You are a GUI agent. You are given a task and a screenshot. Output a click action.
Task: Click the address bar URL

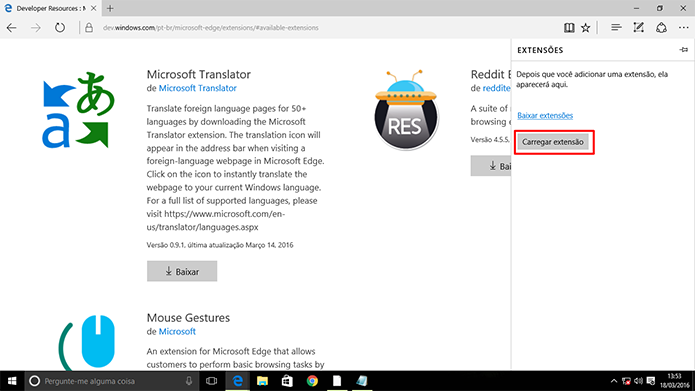211,28
